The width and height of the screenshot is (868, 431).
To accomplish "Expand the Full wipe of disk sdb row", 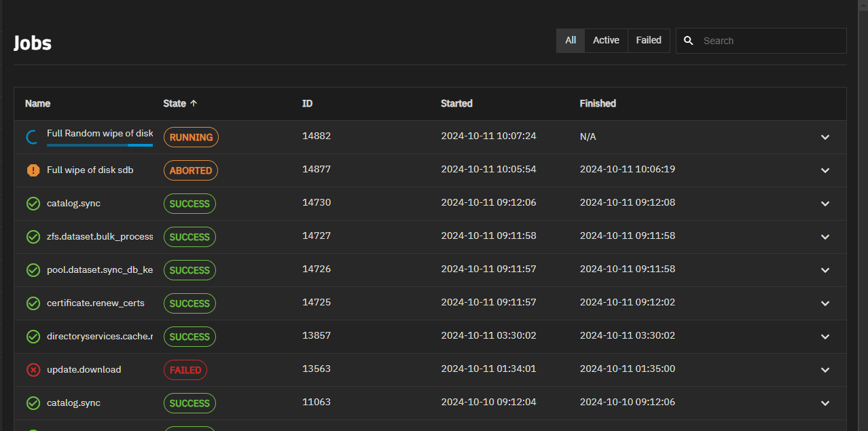I will (825, 170).
